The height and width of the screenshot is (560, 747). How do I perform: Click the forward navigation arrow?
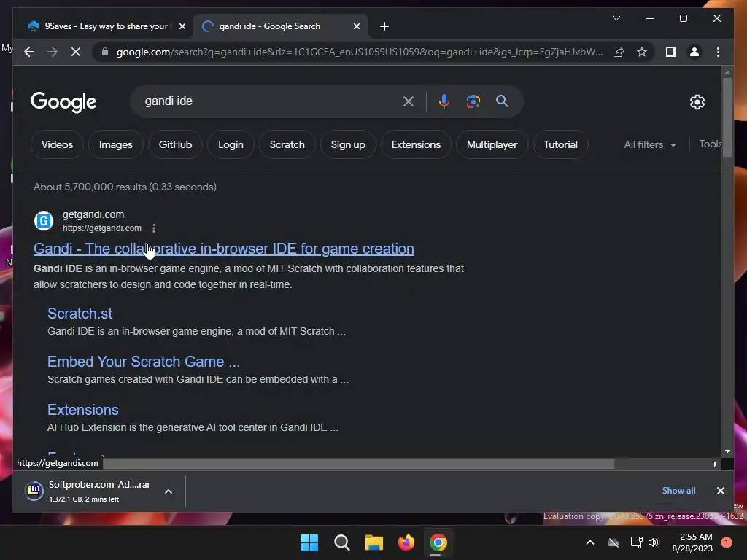pos(53,52)
